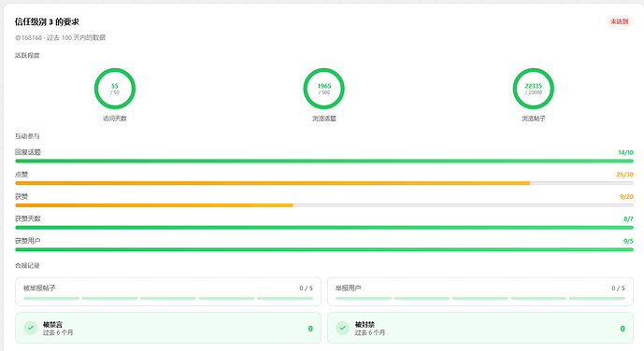Image resolution: width=644 pixels, height=351 pixels.
Task: Click the 0 count in 被禁言 card
Action: (x=310, y=329)
